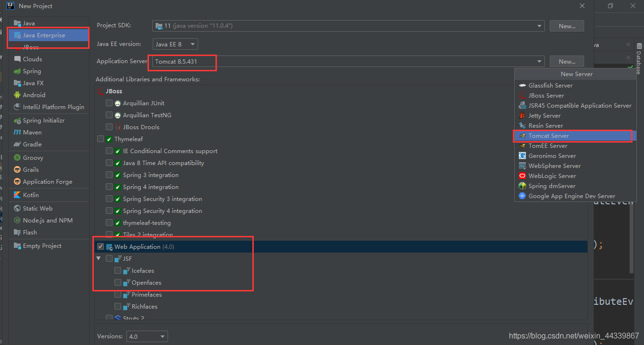Collapse the JSF tree node arrow
Image resolution: width=644 pixels, height=345 pixels.
tap(99, 258)
